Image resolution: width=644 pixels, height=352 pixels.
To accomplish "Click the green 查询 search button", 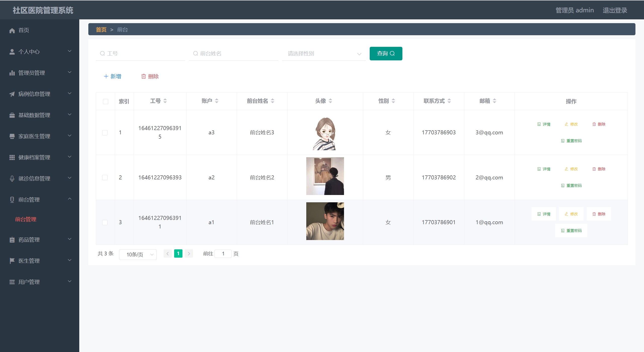I will point(386,54).
